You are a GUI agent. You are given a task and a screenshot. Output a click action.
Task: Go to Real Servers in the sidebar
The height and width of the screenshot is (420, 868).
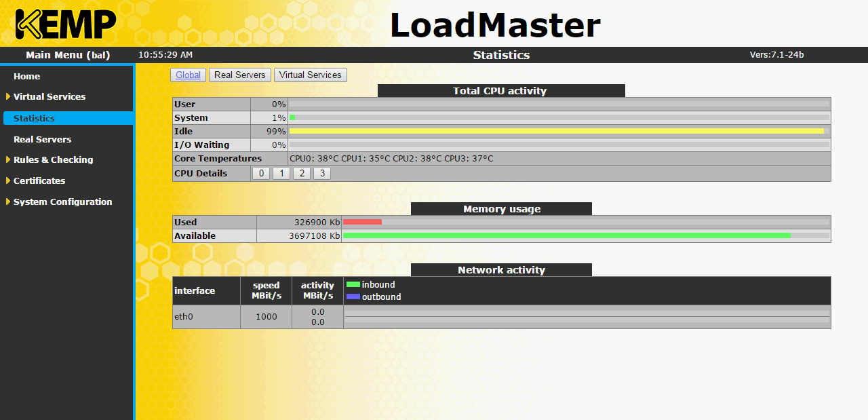(x=42, y=139)
